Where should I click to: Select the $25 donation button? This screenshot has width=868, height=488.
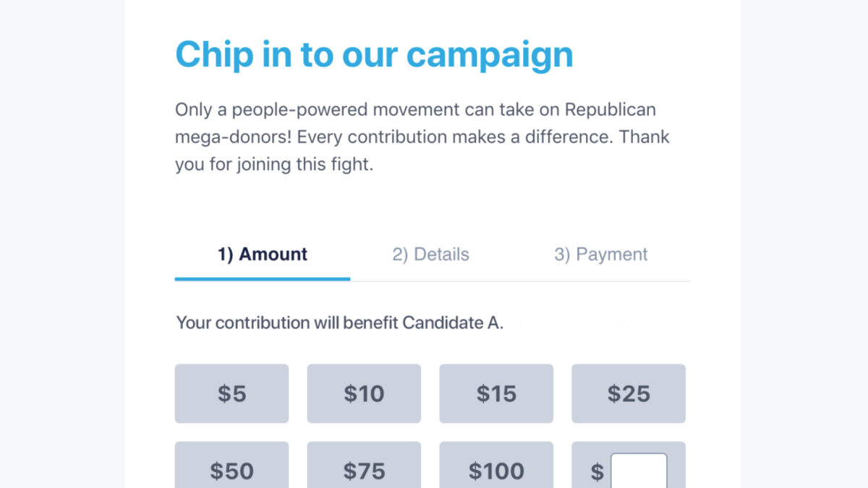click(629, 393)
